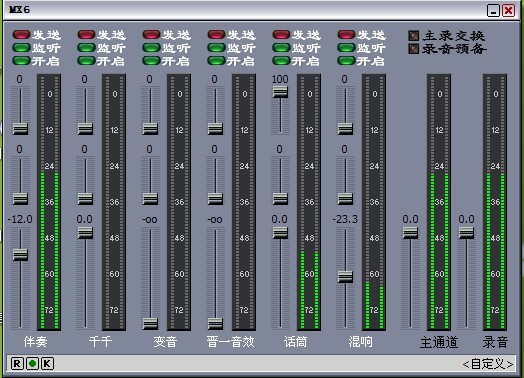Click the 变音 middle slider knob
This screenshot has width=524, height=378.
[150, 199]
